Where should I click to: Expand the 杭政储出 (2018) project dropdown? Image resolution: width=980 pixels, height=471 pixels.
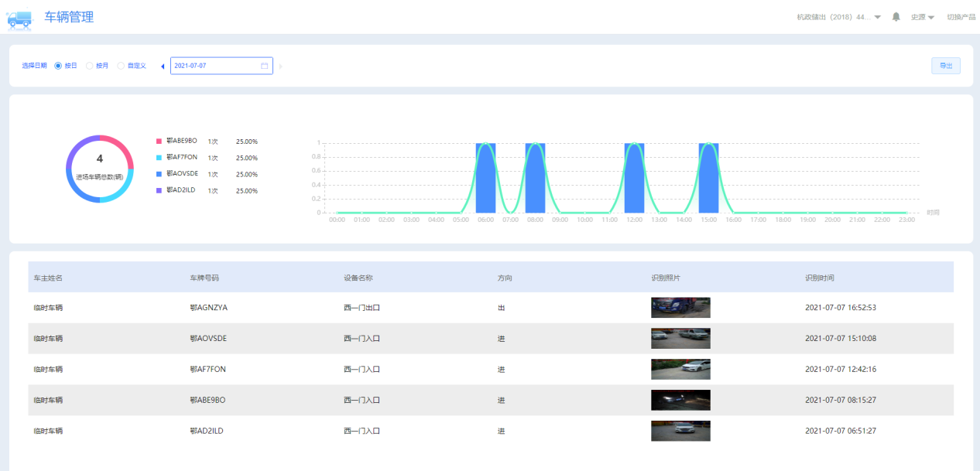838,17
